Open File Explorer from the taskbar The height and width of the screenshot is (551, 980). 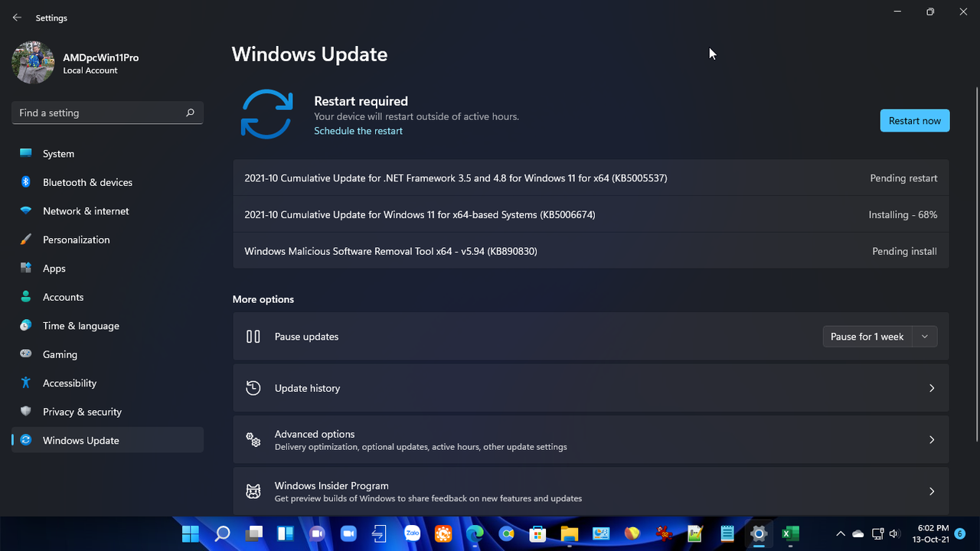569,533
